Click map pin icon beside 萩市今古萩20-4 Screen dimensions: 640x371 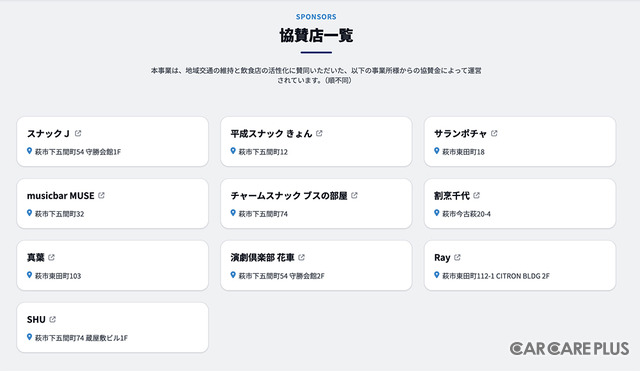tap(437, 213)
